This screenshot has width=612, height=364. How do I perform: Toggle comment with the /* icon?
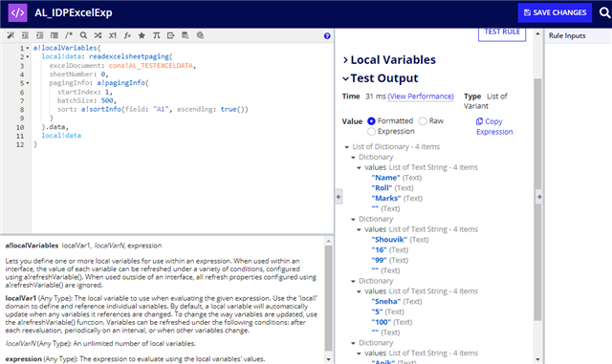click(x=69, y=35)
